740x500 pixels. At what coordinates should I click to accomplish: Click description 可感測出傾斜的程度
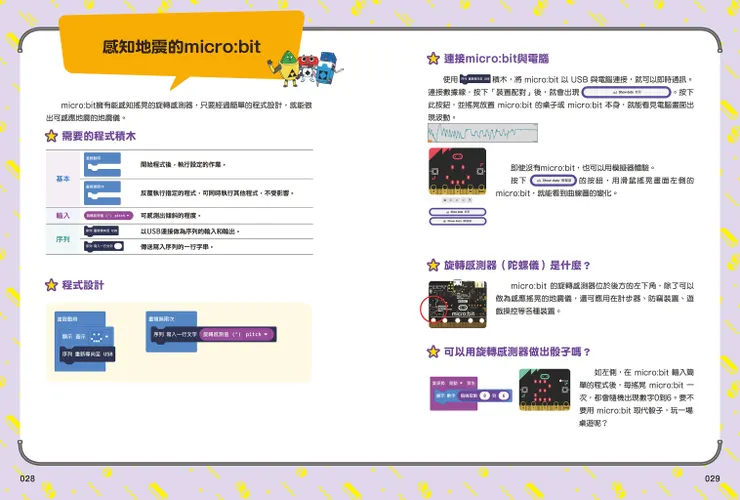(x=170, y=216)
